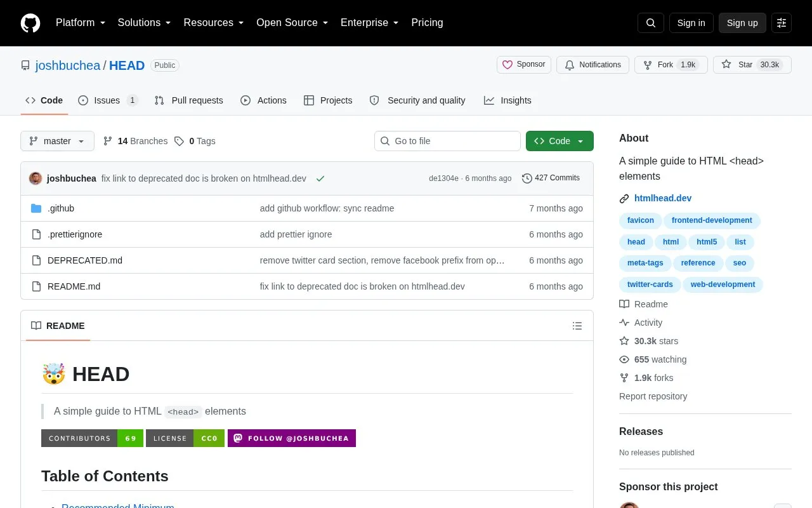Expand the Platform menu
Viewport: 812px width, 508px height.
coord(81,23)
